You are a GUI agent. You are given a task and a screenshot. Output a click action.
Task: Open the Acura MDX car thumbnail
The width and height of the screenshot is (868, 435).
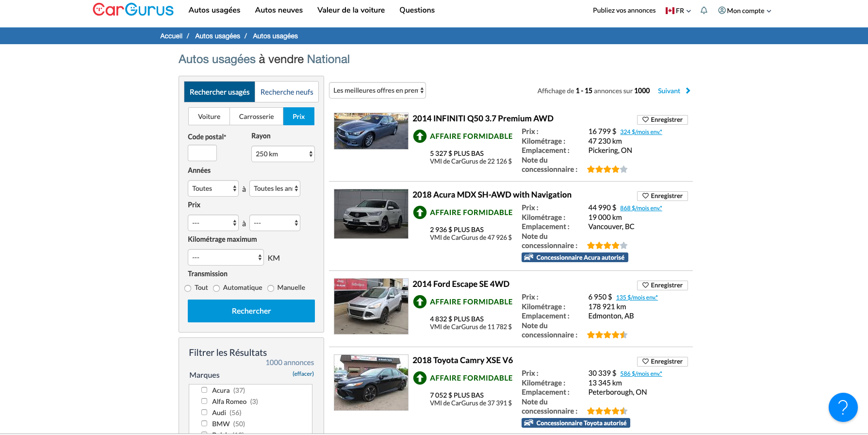(x=371, y=214)
